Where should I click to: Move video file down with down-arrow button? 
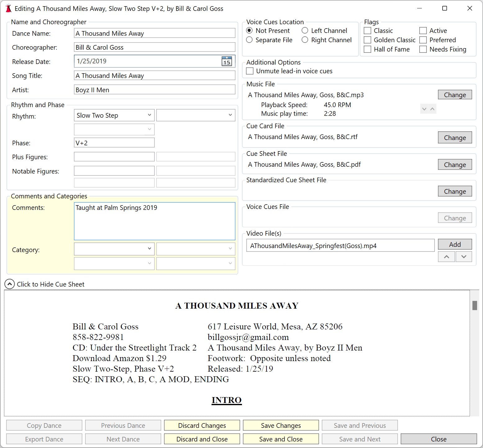point(464,257)
